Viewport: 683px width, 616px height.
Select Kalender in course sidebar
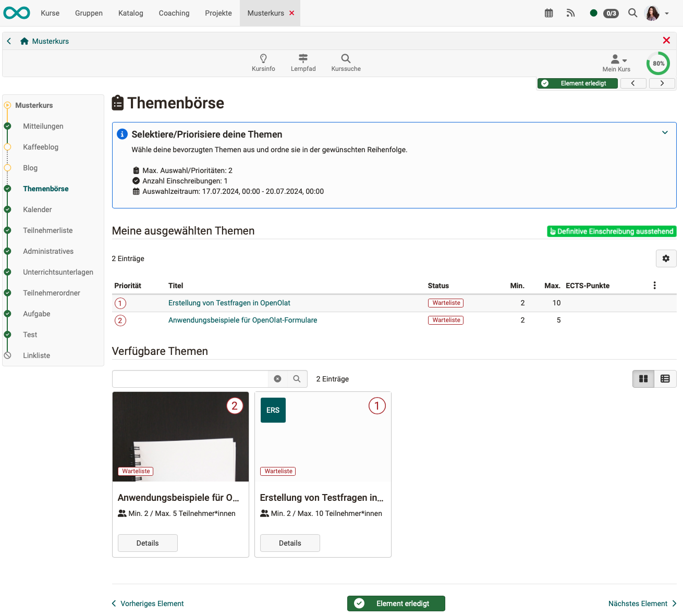point(38,210)
